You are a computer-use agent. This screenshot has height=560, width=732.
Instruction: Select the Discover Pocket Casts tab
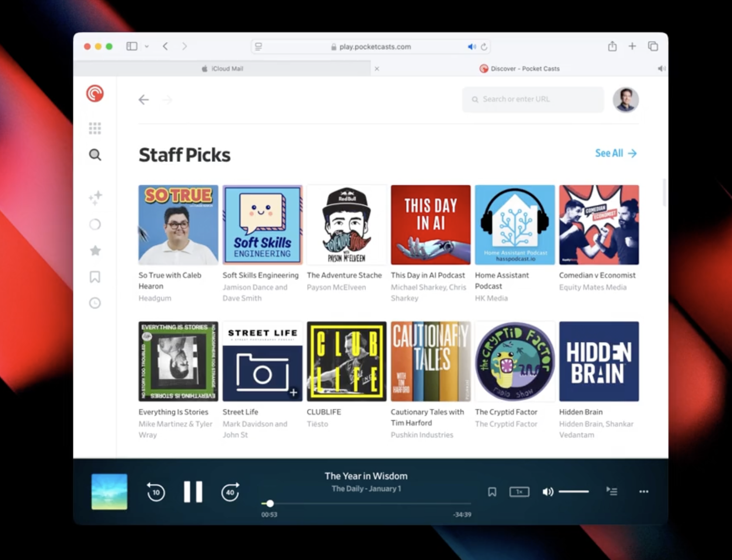[520, 69]
